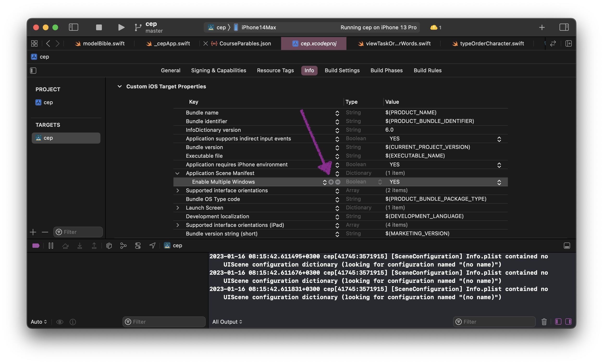Expand Launch Screen dictionary
The width and height of the screenshot is (603, 364).
[x=178, y=208]
